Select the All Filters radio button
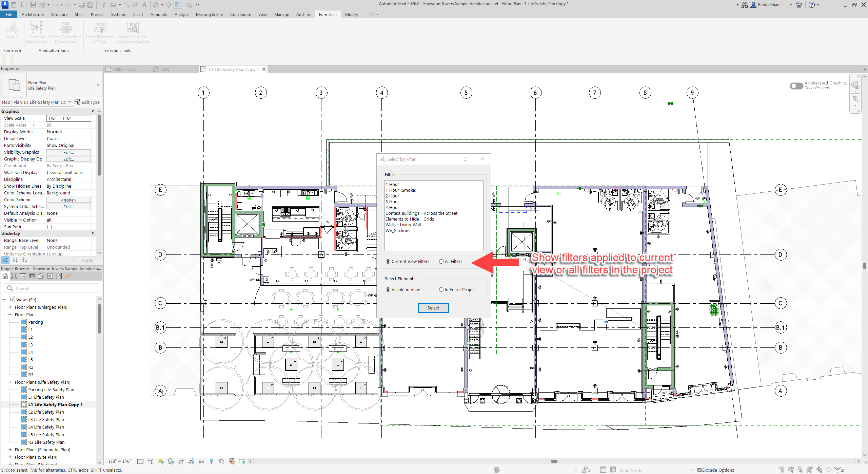Image resolution: width=868 pixels, height=474 pixels. 441,261
